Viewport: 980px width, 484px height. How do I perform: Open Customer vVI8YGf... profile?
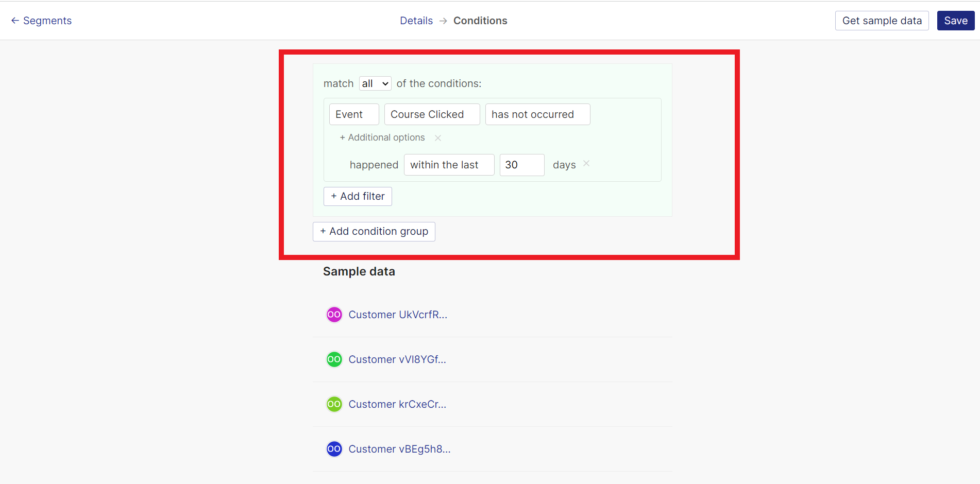click(x=397, y=359)
